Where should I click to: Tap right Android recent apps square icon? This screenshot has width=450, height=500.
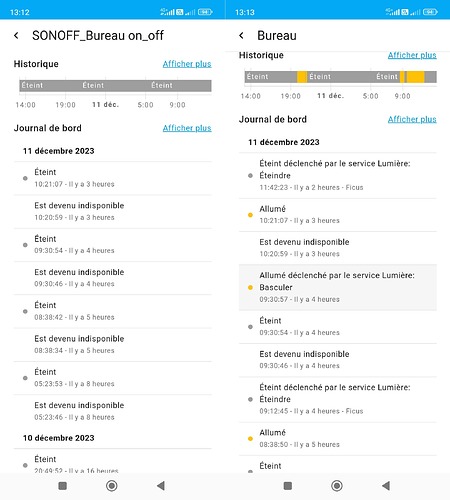[x=288, y=486]
